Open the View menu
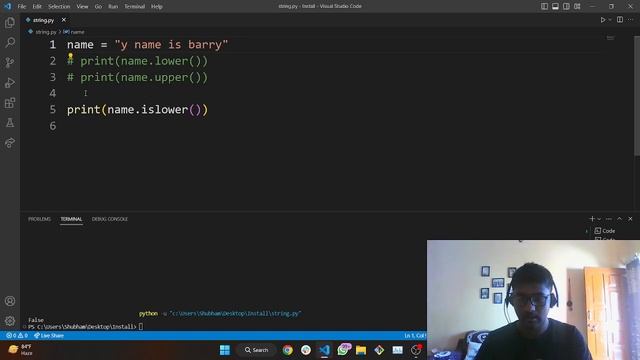The width and height of the screenshot is (640, 360). click(82, 6)
